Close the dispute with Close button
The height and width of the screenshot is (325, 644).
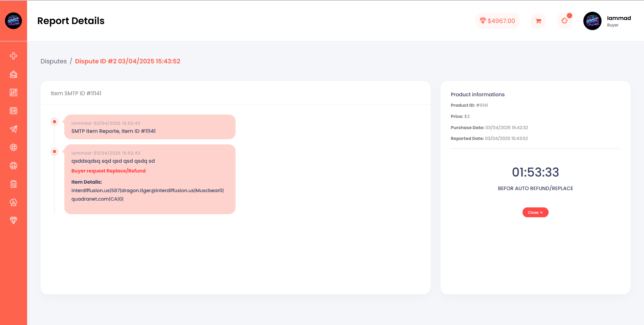(535, 212)
